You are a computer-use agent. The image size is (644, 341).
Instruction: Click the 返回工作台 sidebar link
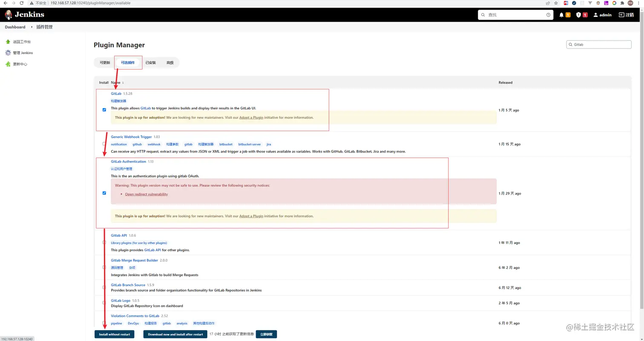click(x=22, y=42)
